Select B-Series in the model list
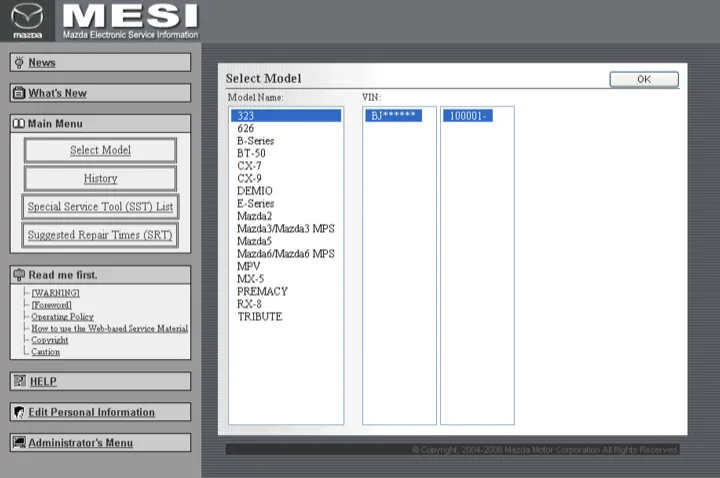The width and height of the screenshot is (720, 478). coord(286,141)
